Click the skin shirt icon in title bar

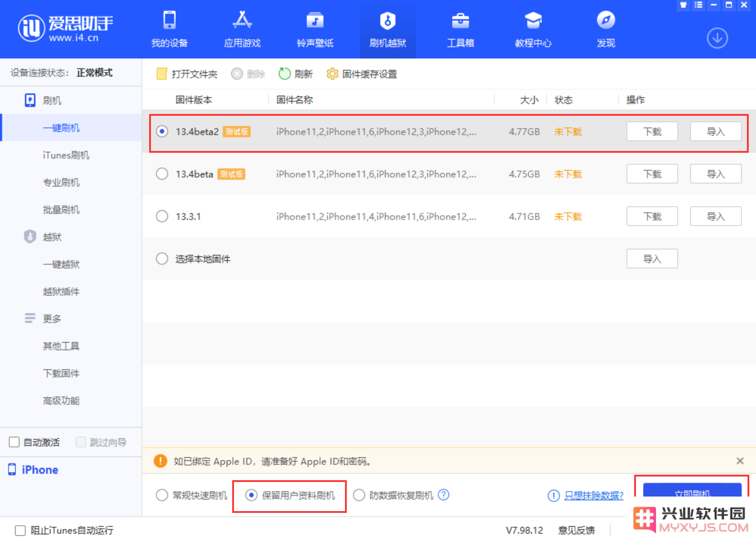[684, 5]
